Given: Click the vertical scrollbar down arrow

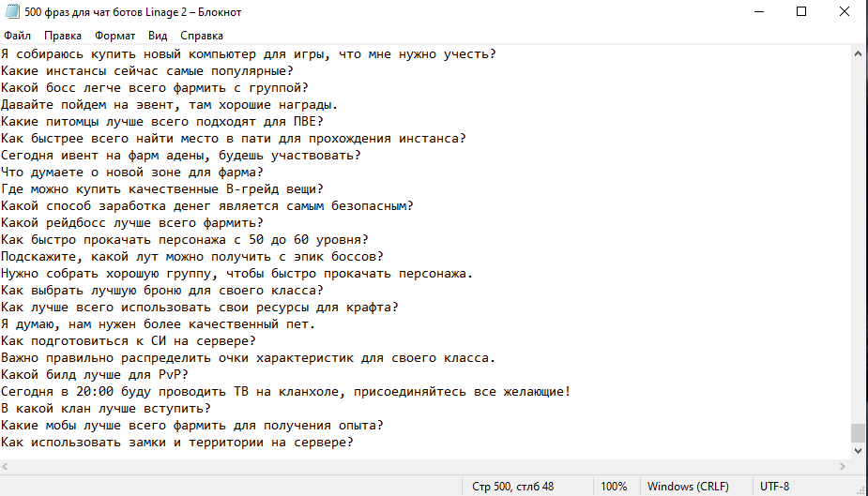Looking at the screenshot, I should 858,451.
